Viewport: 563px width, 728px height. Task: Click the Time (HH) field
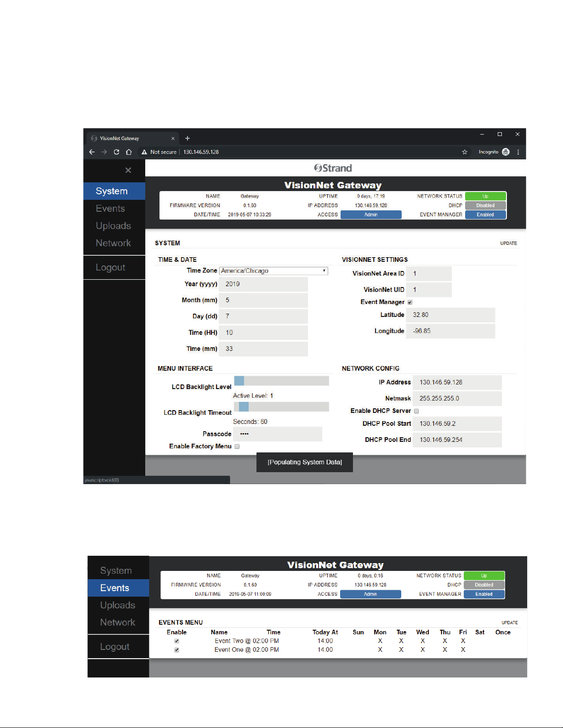click(x=263, y=333)
